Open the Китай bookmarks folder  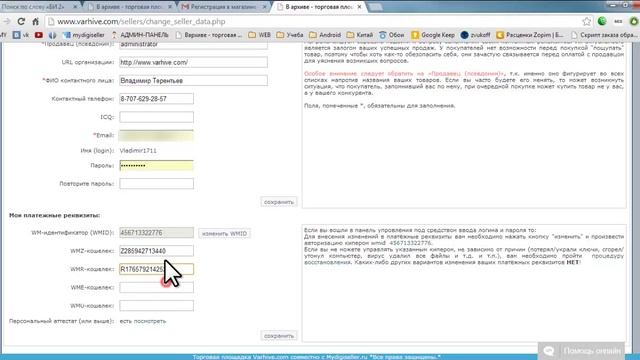click(360, 35)
